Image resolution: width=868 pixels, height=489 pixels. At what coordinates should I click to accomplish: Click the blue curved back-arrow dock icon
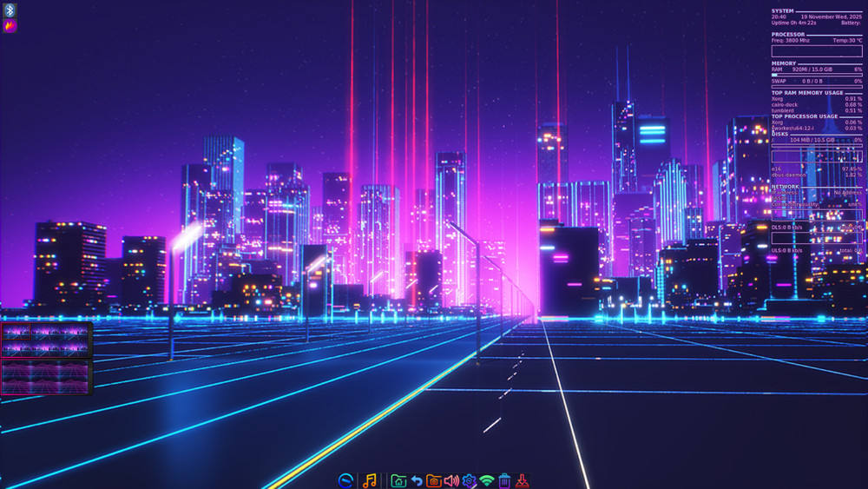coord(417,480)
